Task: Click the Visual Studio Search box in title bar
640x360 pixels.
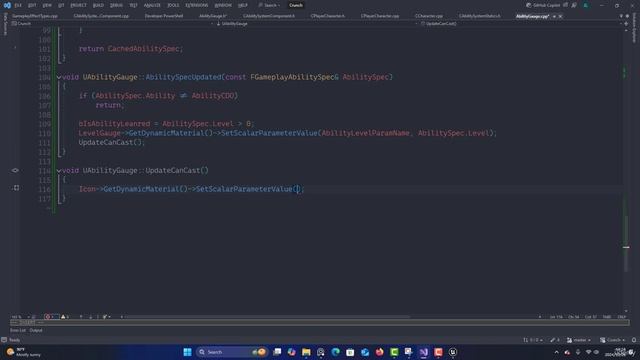Action: 270,5
